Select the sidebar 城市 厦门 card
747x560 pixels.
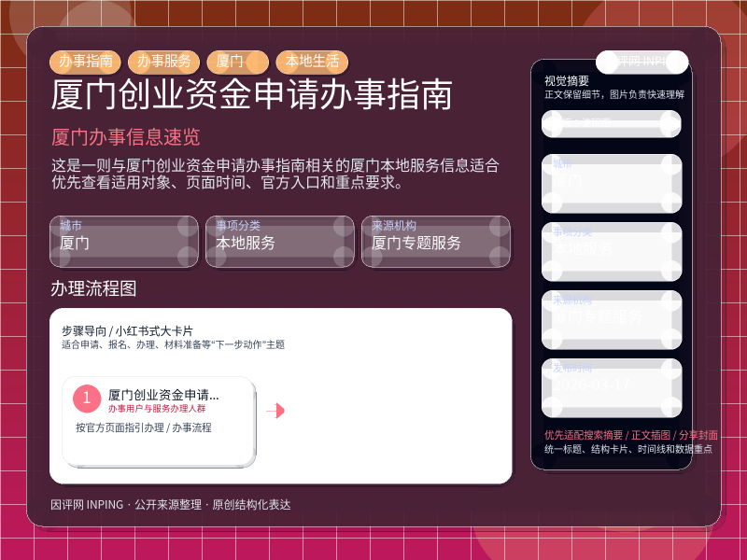coord(612,183)
